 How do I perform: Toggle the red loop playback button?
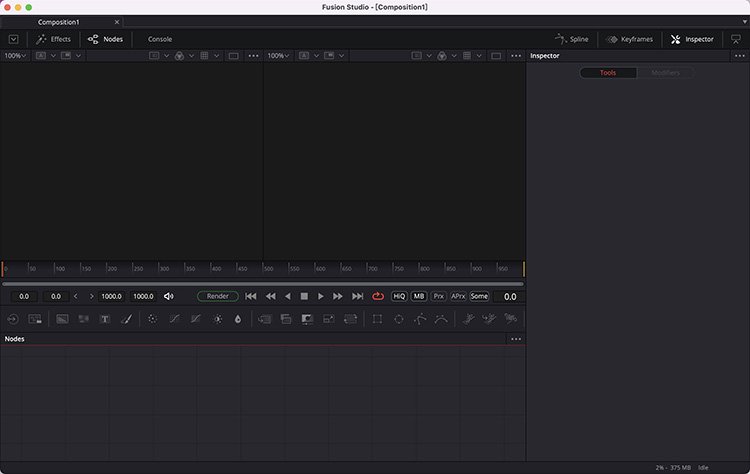(x=378, y=297)
